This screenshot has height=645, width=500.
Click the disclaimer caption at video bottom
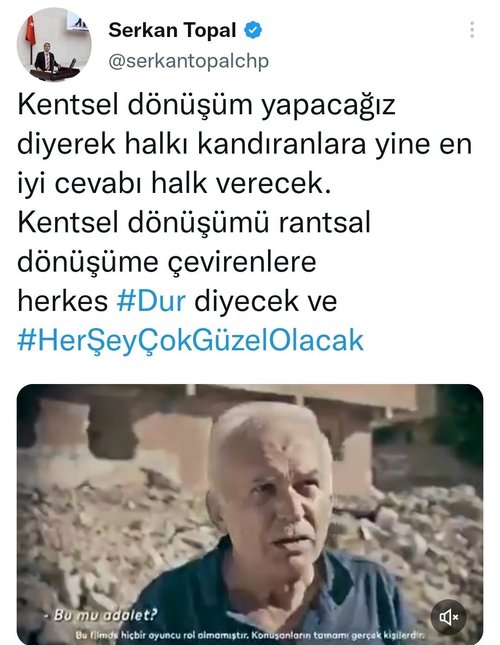click(250, 635)
